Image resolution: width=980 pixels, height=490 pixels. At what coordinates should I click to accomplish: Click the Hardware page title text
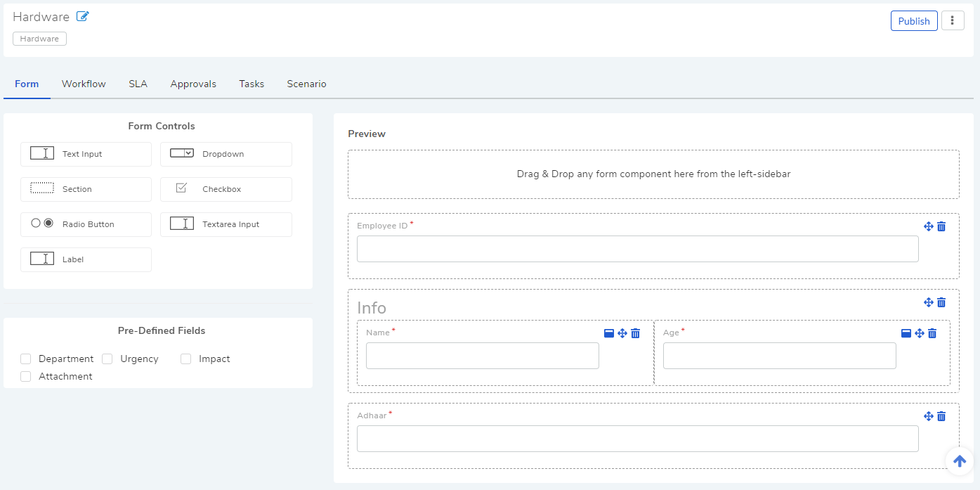point(41,17)
